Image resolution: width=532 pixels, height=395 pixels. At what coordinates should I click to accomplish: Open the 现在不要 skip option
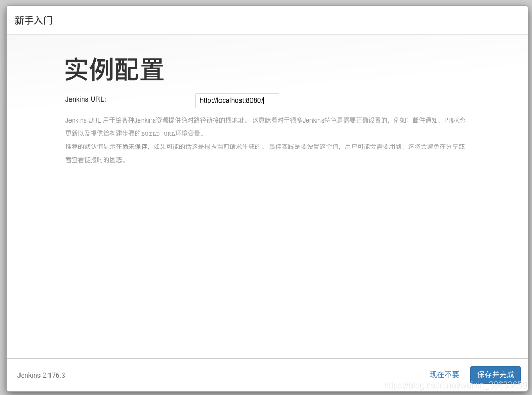coord(444,374)
